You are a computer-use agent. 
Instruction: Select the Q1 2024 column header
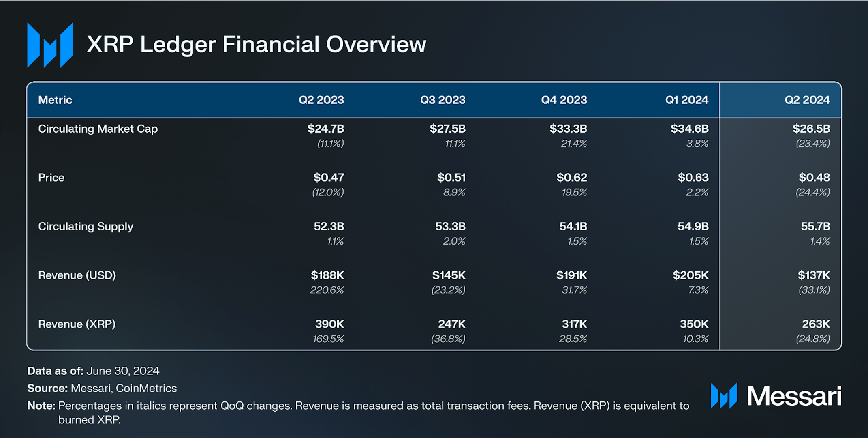[x=686, y=100]
